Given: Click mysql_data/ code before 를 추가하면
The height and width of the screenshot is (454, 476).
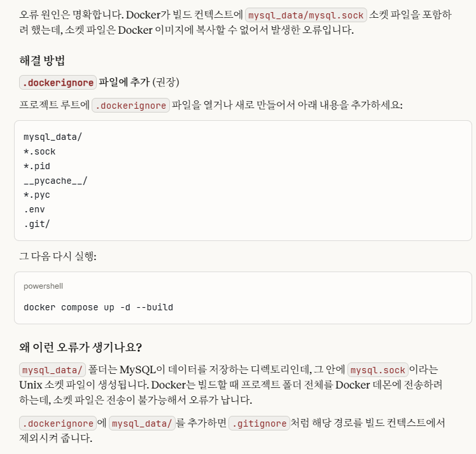Looking at the screenshot, I should pos(141,423).
